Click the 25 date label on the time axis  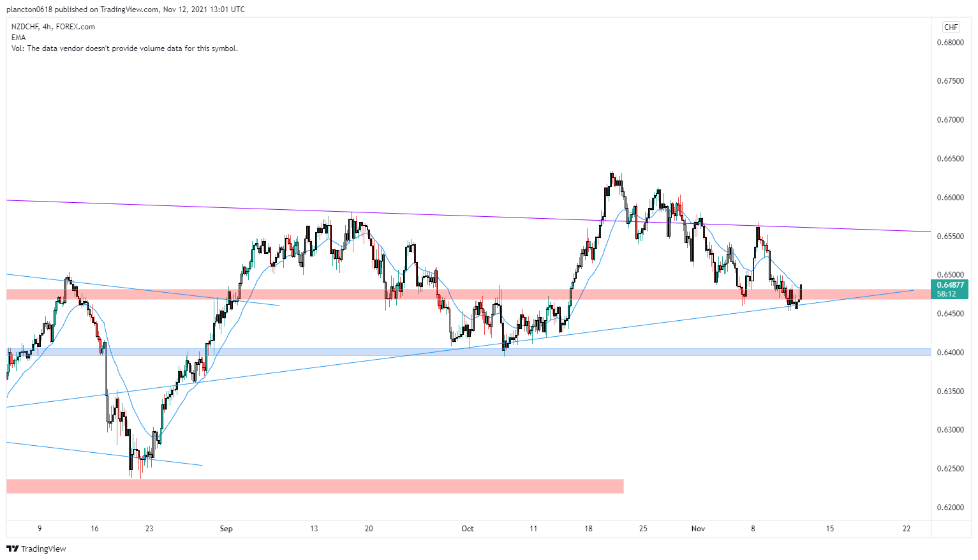coord(643,529)
